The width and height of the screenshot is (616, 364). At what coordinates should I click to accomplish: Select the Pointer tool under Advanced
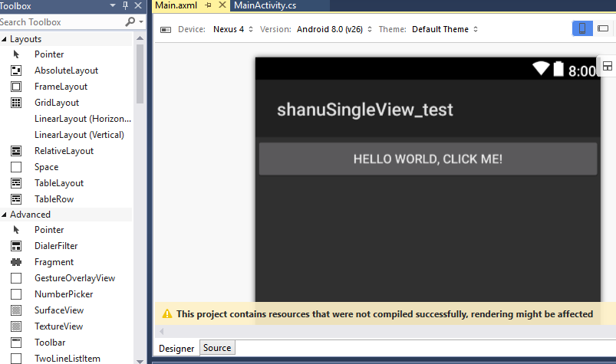click(x=16, y=229)
